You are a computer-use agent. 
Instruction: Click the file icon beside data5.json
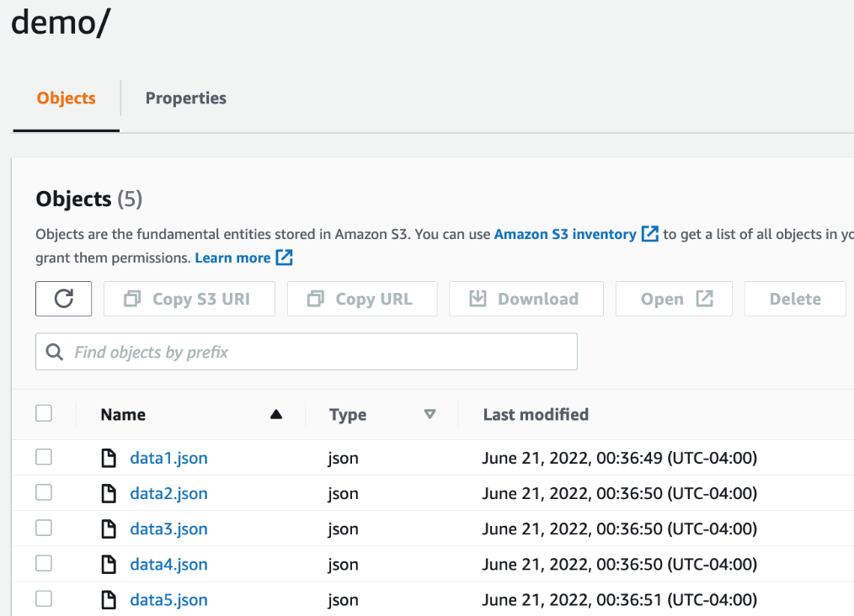tap(109, 599)
